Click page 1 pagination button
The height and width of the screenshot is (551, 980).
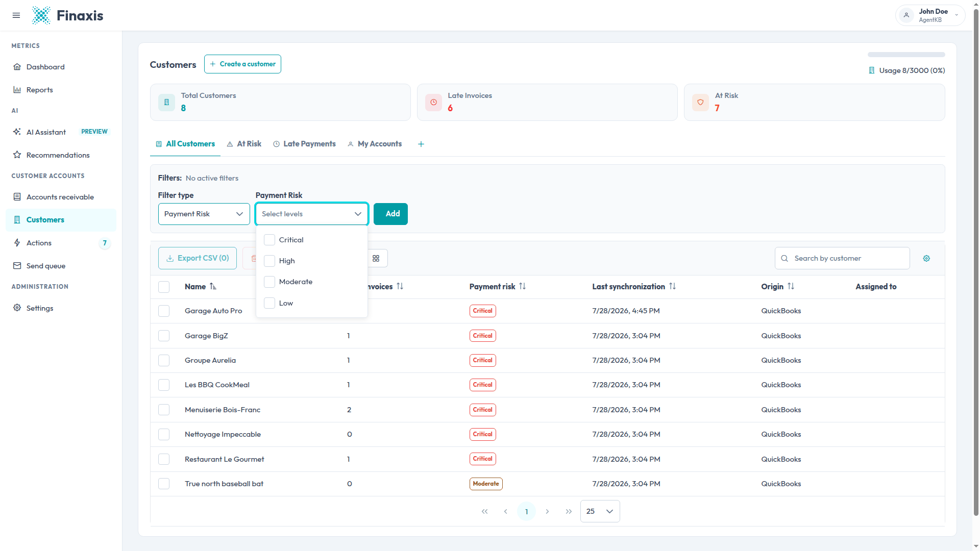[x=526, y=511]
